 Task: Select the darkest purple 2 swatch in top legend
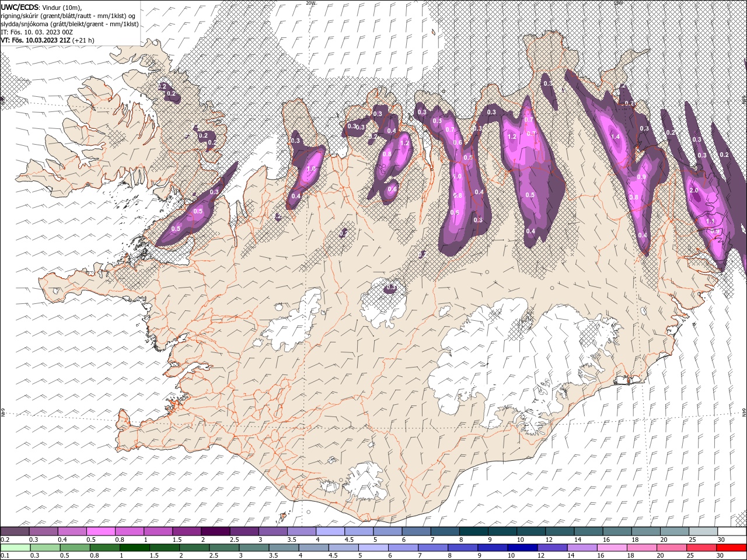click(215, 531)
